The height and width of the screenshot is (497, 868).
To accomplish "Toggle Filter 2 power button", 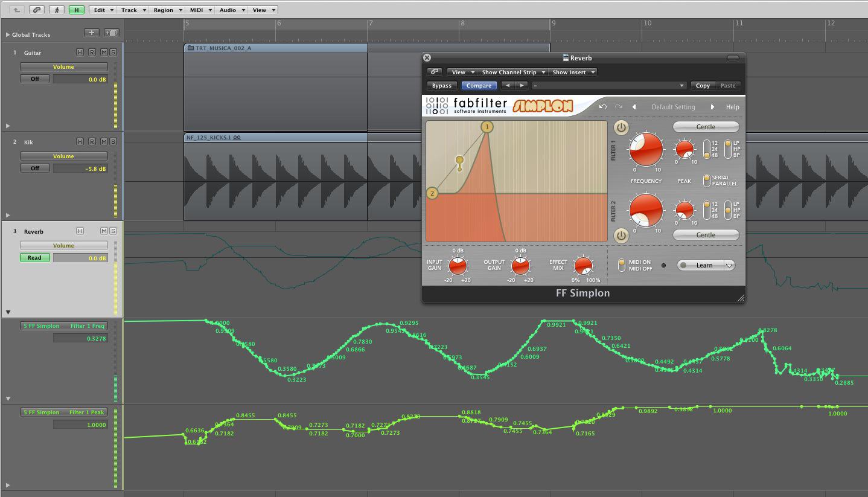I will 621,236.
